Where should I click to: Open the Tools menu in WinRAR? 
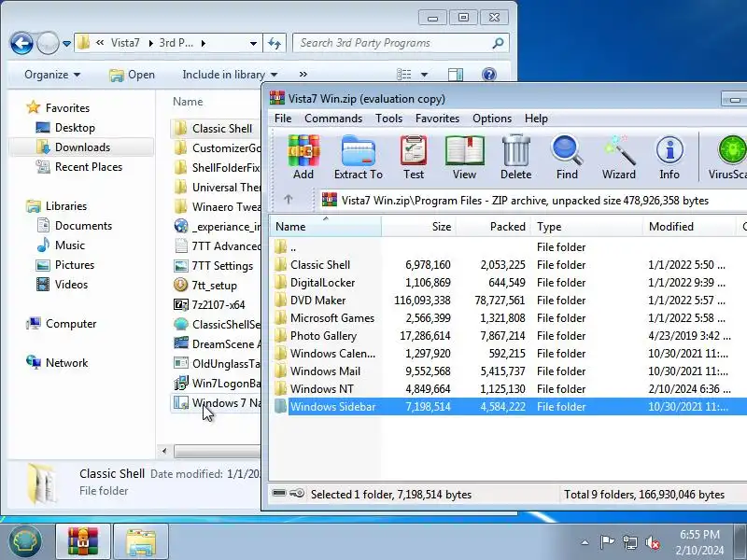(388, 119)
